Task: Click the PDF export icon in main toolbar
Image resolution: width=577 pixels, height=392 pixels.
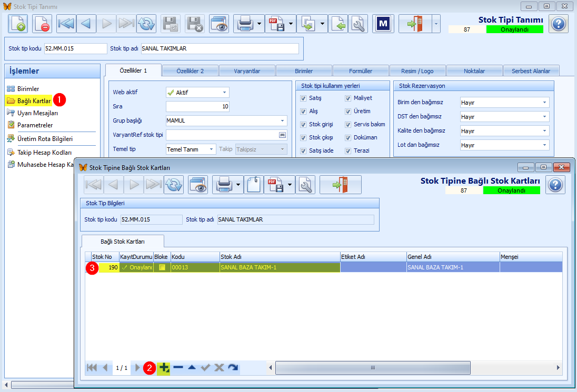Action: tap(276, 24)
